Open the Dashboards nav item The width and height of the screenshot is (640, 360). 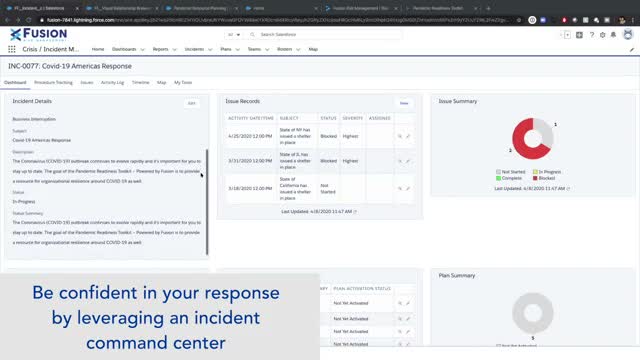[x=124, y=49]
